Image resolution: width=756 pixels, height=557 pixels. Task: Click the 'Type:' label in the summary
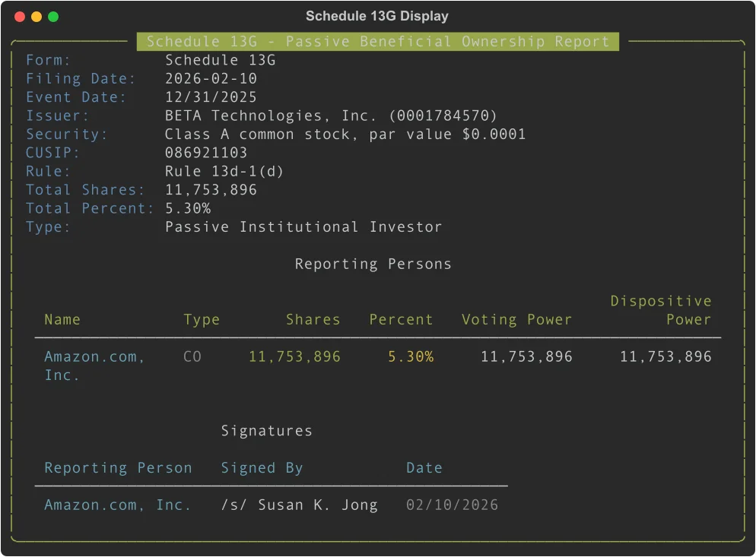pyautogui.click(x=48, y=227)
